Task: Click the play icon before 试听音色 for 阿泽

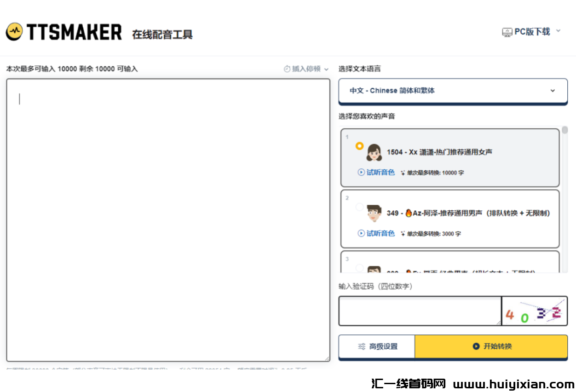Action: [x=361, y=234]
